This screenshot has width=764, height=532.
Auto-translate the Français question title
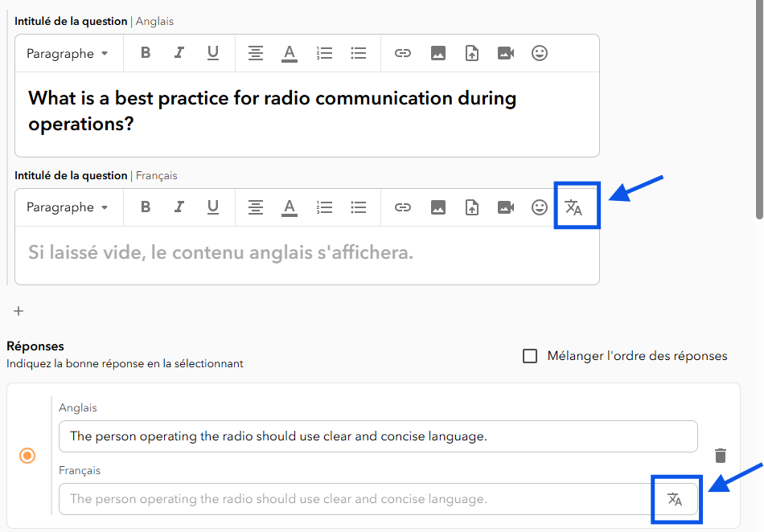point(573,207)
